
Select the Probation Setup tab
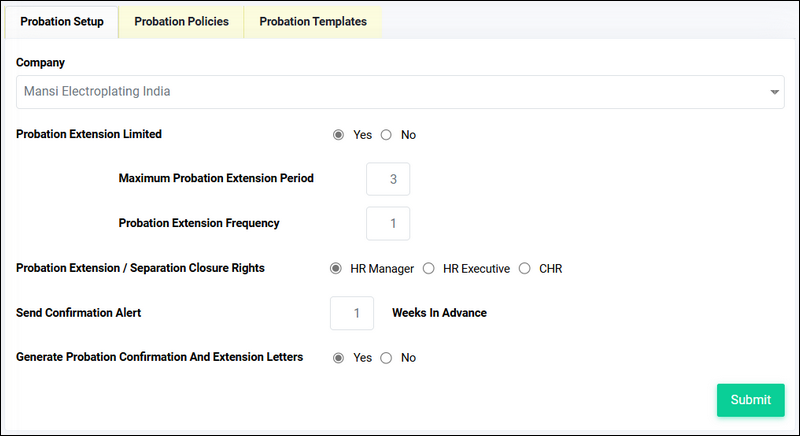pos(62,22)
